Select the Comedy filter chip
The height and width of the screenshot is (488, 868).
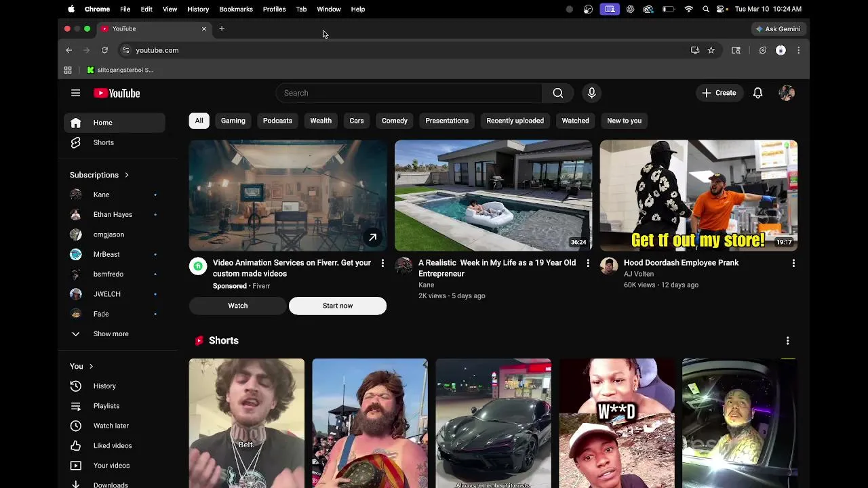point(395,121)
